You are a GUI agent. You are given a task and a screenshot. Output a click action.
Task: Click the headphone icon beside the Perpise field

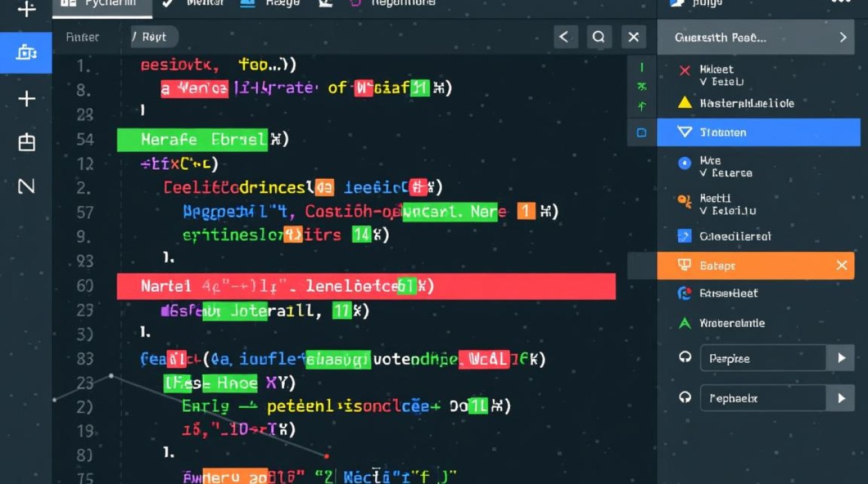pyautogui.click(x=685, y=358)
